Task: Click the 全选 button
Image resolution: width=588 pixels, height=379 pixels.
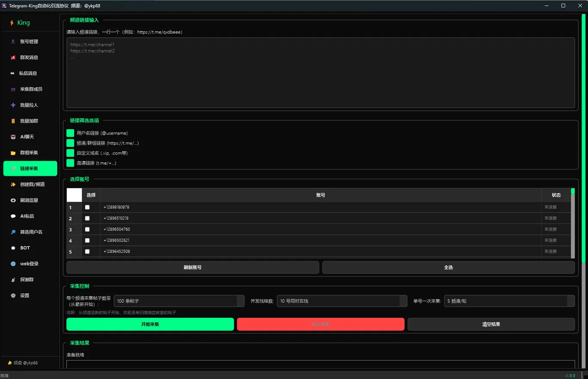Action: pyautogui.click(x=449, y=267)
